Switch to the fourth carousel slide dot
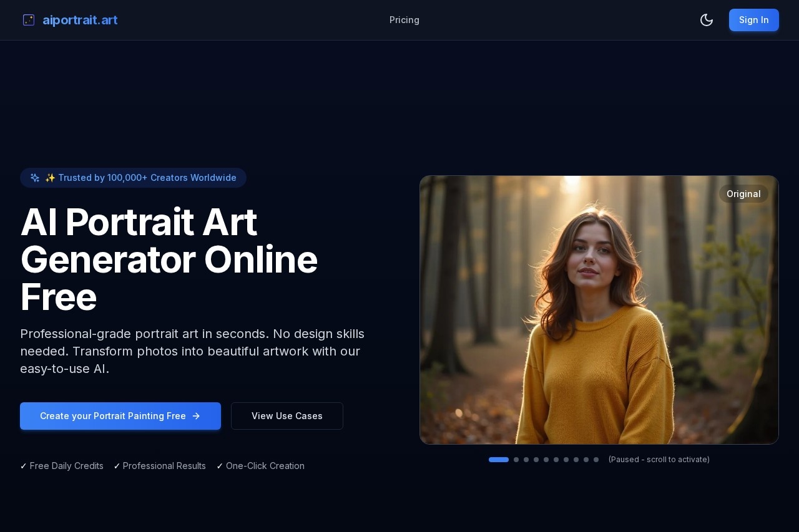The image size is (799, 532). coord(536,460)
